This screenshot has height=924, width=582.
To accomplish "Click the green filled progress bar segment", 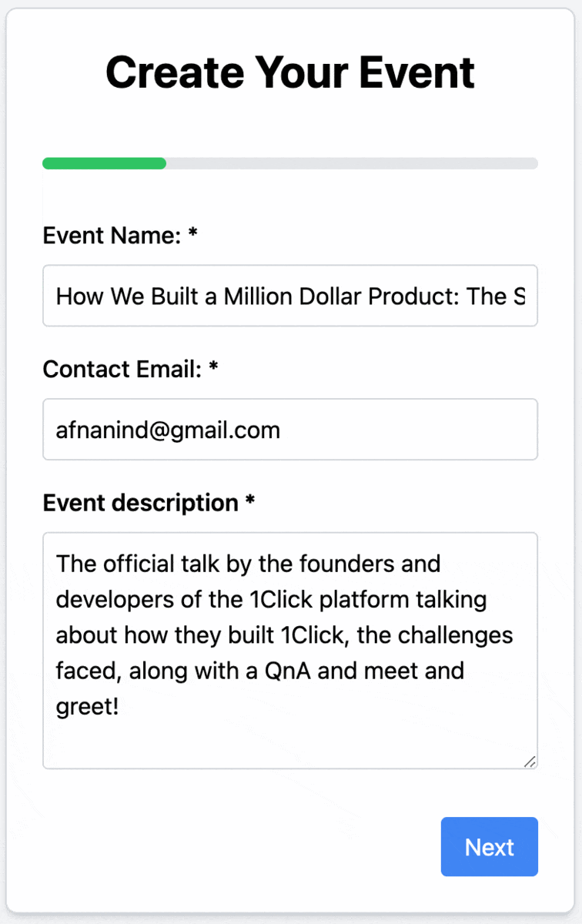I will coord(104,163).
